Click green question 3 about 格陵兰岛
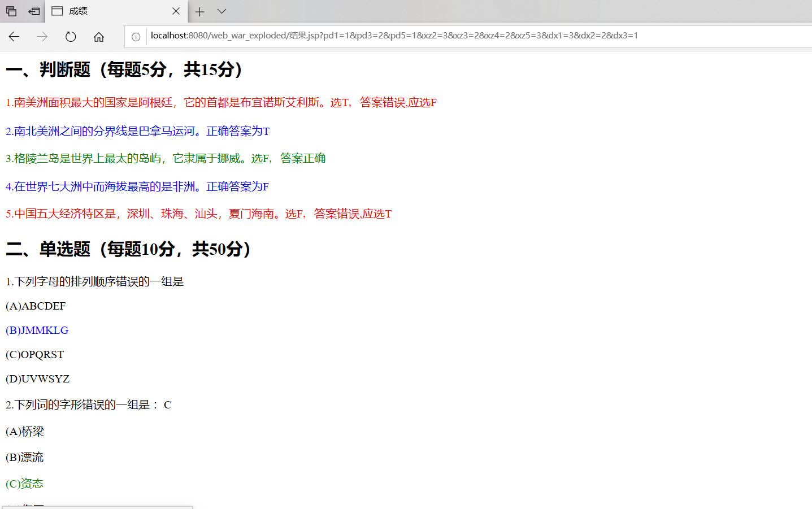Image resolution: width=812 pixels, height=509 pixels. [166, 158]
